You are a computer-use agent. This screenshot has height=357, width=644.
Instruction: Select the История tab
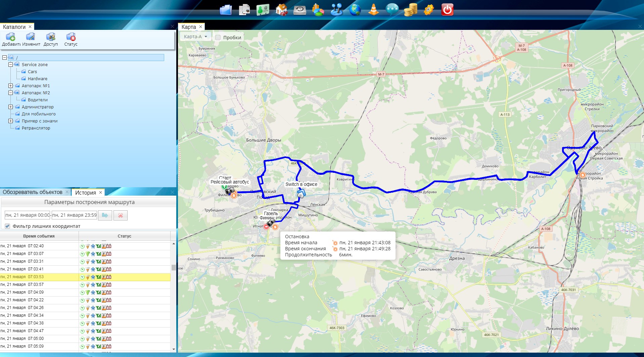pos(85,193)
